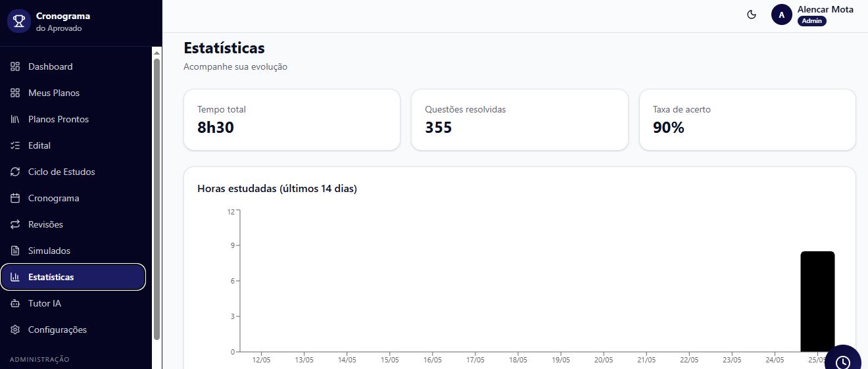Click the sidebar scrollbar thumb

157,199
